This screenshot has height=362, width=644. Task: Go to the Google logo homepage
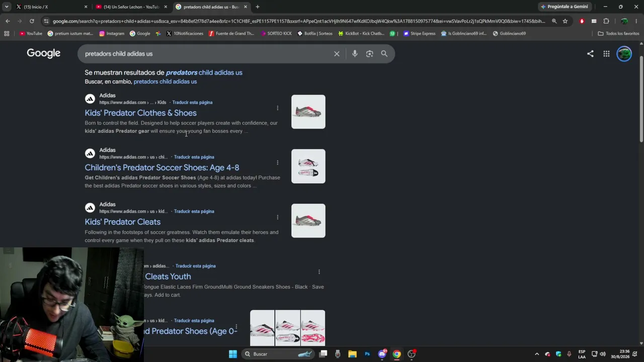[44, 53]
